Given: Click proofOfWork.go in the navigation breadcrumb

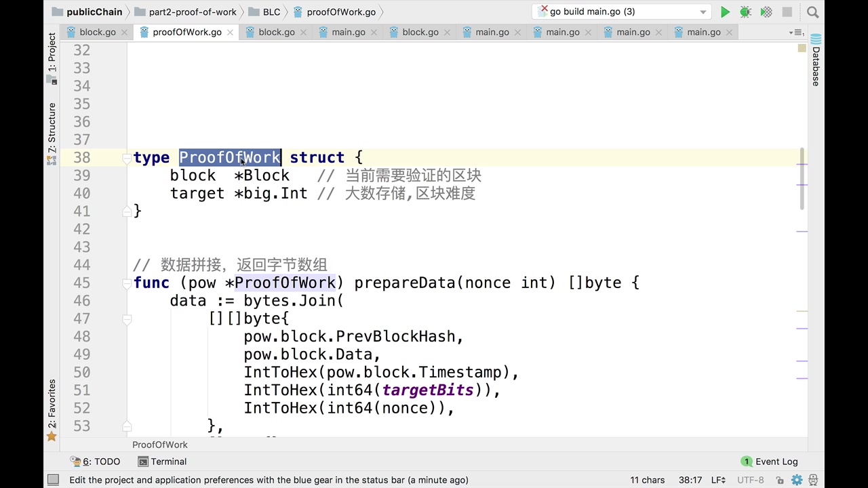Looking at the screenshot, I should (334, 12).
